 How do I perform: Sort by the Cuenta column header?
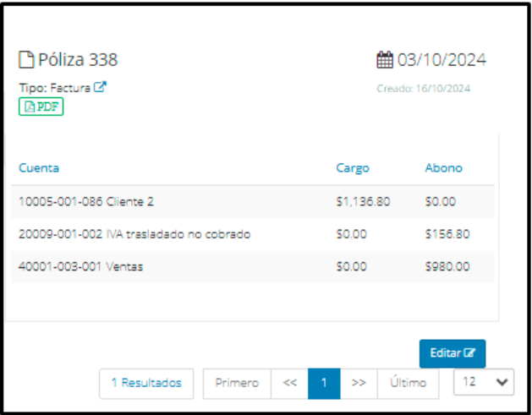(39, 168)
